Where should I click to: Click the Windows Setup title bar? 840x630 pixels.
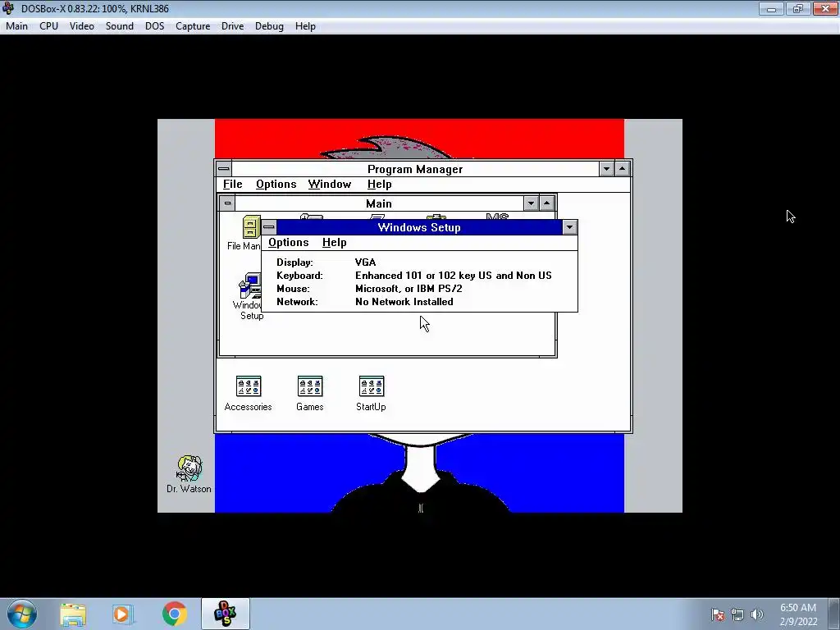pyautogui.click(x=419, y=227)
